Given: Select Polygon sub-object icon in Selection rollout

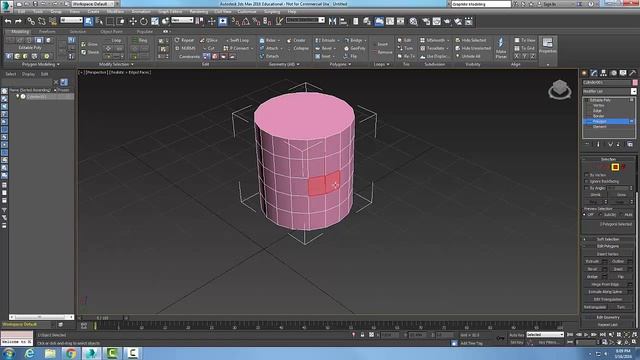Looking at the screenshot, I should 615,167.
